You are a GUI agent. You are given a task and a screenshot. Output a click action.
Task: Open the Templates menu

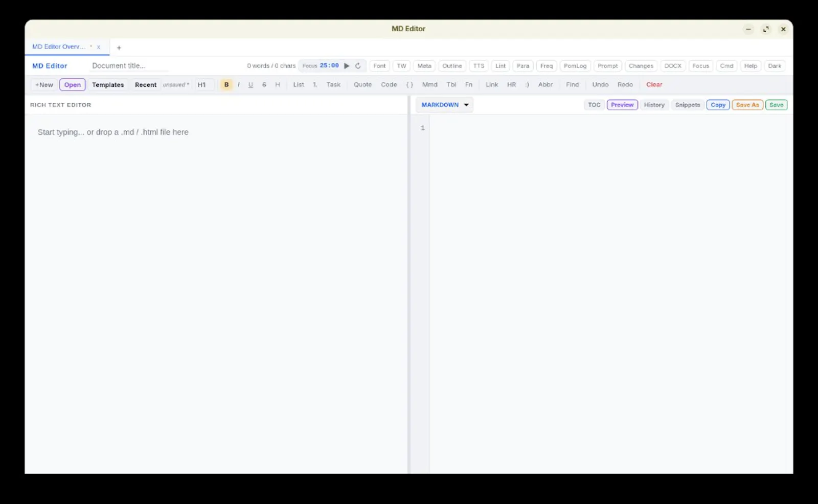[x=108, y=85]
